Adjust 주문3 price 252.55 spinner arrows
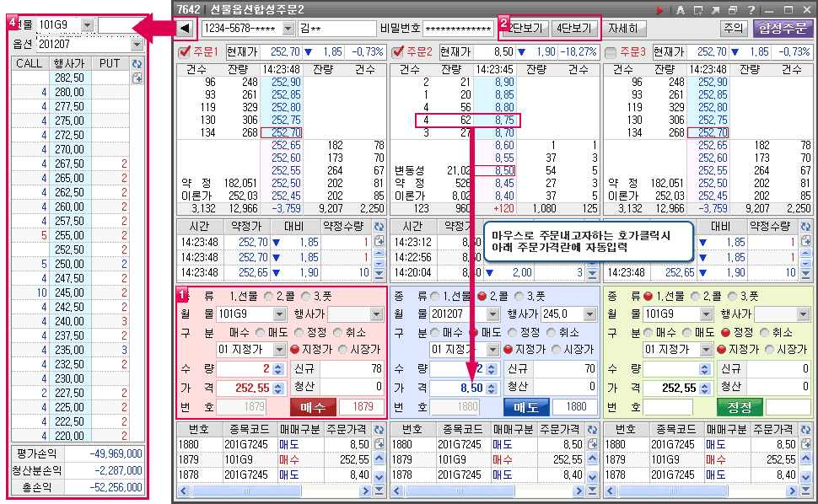 pyautogui.click(x=705, y=388)
